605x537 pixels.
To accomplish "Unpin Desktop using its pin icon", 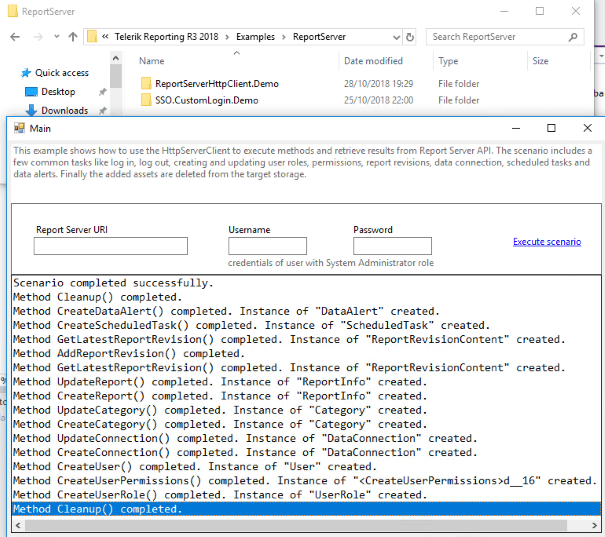I will click(x=102, y=92).
